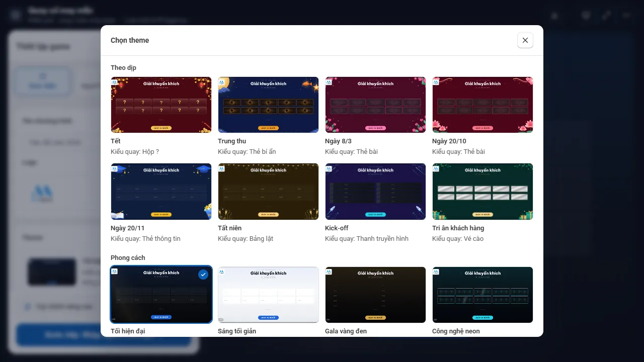Select the Tất niên theme thumbnail
644x362 pixels.
pos(268,192)
